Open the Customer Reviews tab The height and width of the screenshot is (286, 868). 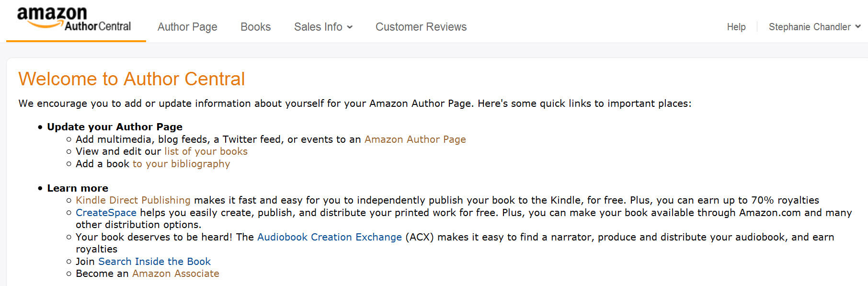[421, 27]
